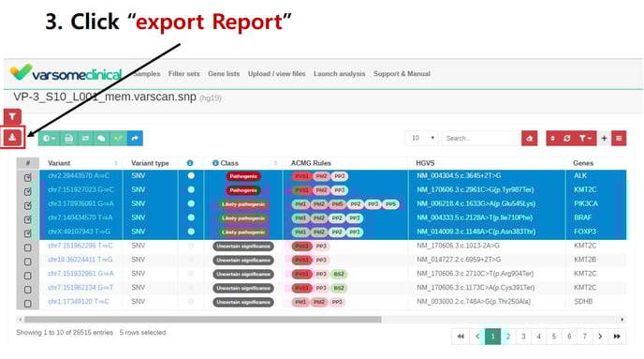Go to page 2
Viewport: 644px width, 359px height.
coord(508,337)
